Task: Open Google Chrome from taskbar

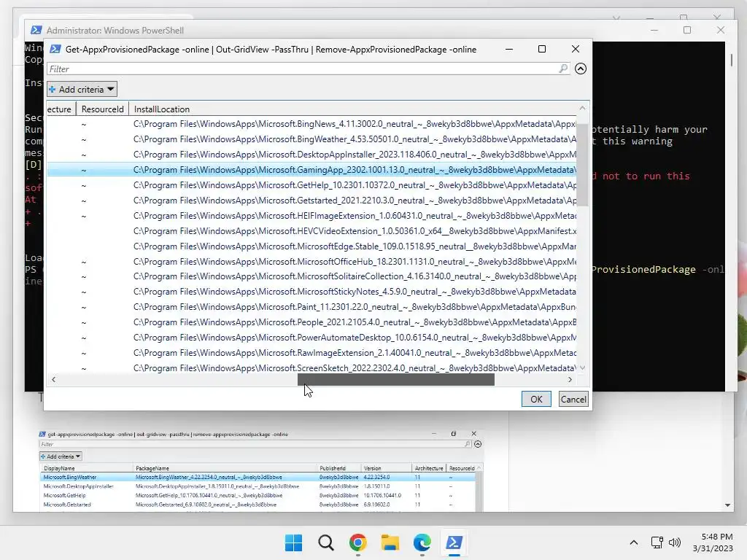Action: point(357,542)
